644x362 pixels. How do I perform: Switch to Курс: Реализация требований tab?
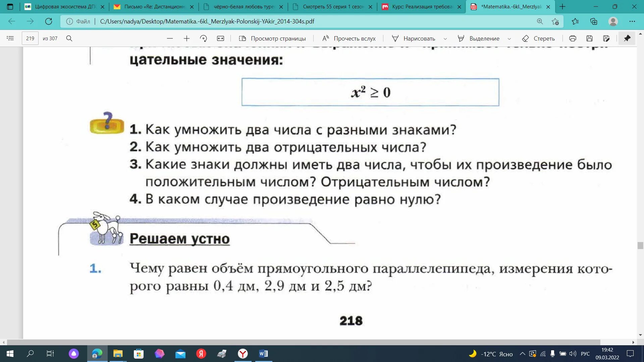coord(422,7)
